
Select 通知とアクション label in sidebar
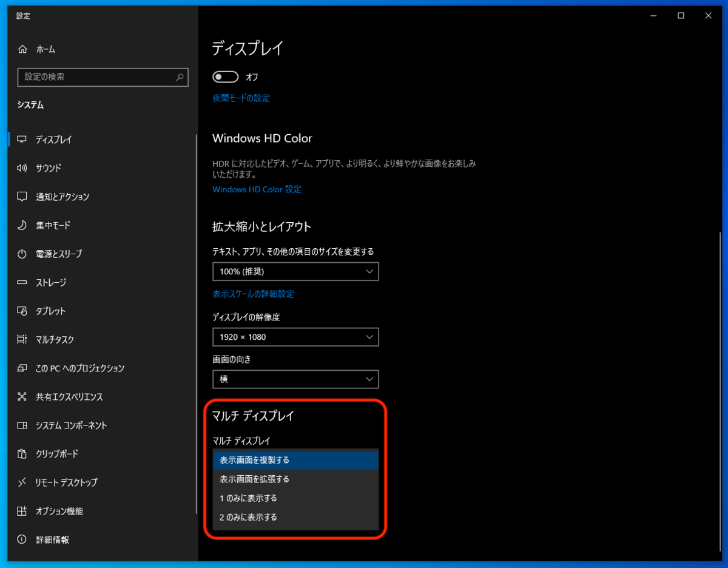[62, 197]
